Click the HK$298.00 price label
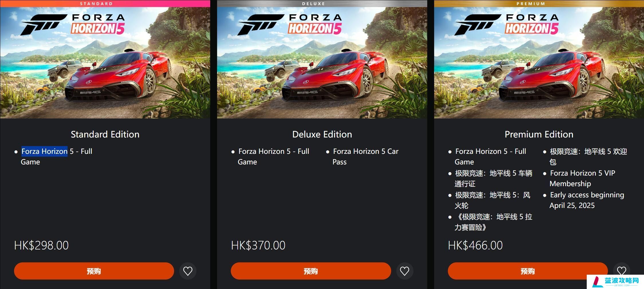The image size is (644, 289). [41, 245]
